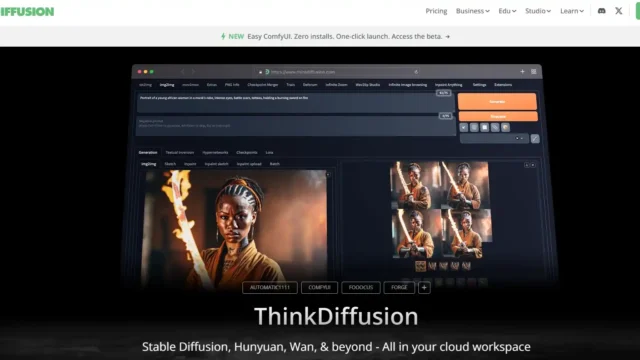Open the Discord icon link in header
The image size is (640, 360).
click(x=601, y=11)
